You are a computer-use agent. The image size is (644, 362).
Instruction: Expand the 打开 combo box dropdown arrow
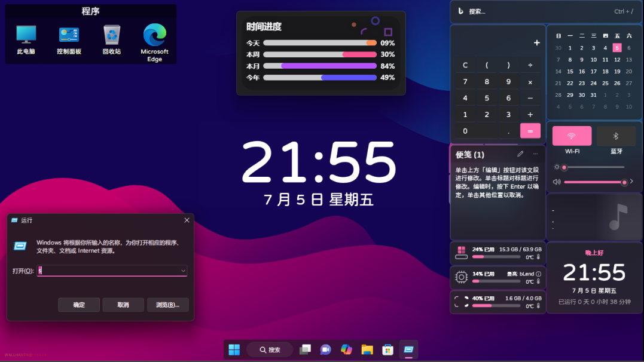183,271
